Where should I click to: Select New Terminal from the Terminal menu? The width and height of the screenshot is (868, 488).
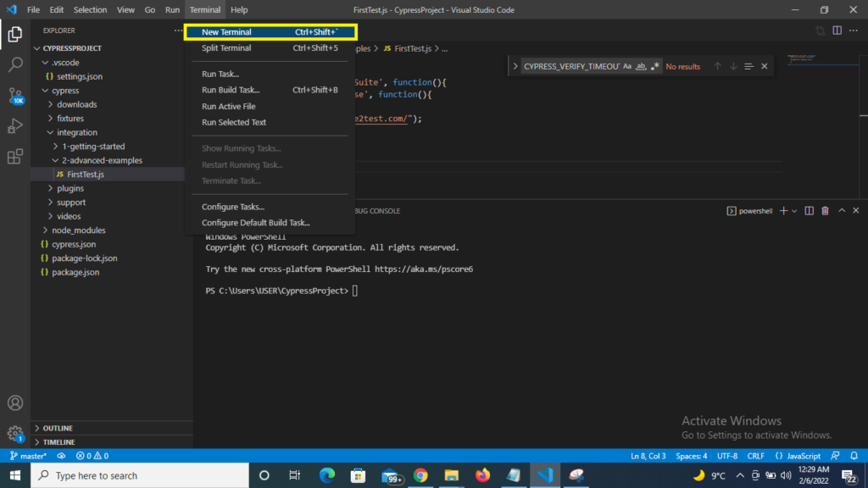pyautogui.click(x=270, y=32)
